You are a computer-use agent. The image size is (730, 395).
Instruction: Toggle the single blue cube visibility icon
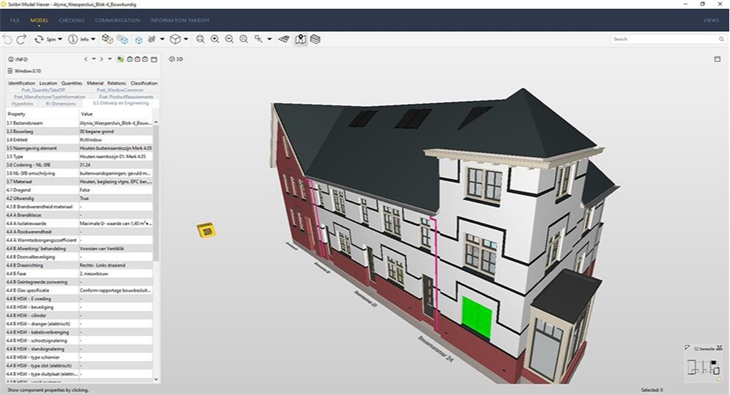(x=139, y=40)
